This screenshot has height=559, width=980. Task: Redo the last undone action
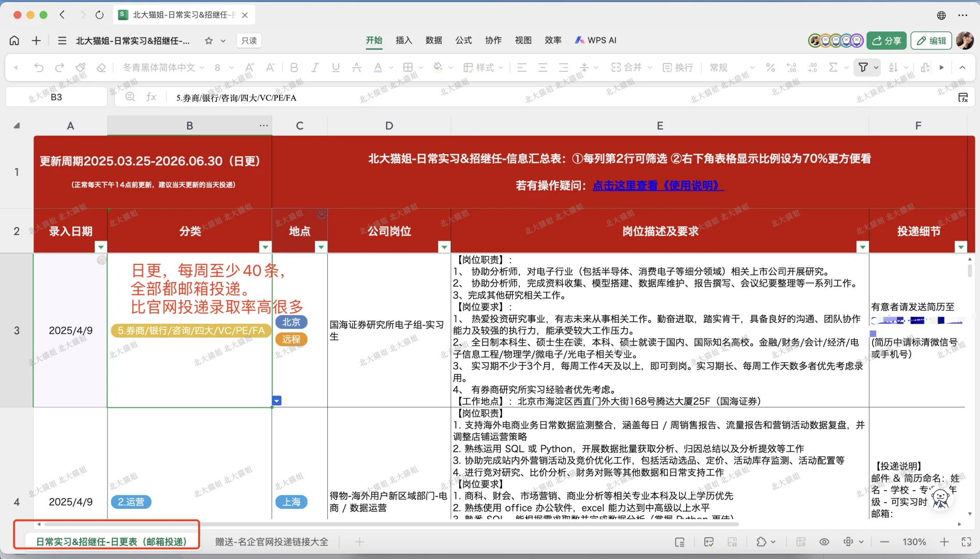59,67
